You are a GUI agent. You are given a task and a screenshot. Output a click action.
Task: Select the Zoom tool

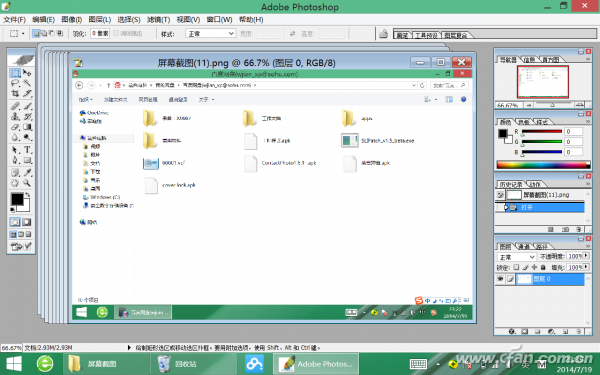click(27, 183)
